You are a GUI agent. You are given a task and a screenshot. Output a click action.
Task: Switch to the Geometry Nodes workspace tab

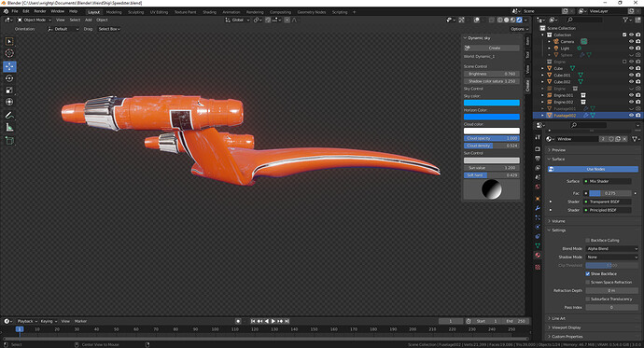coord(312,12)
